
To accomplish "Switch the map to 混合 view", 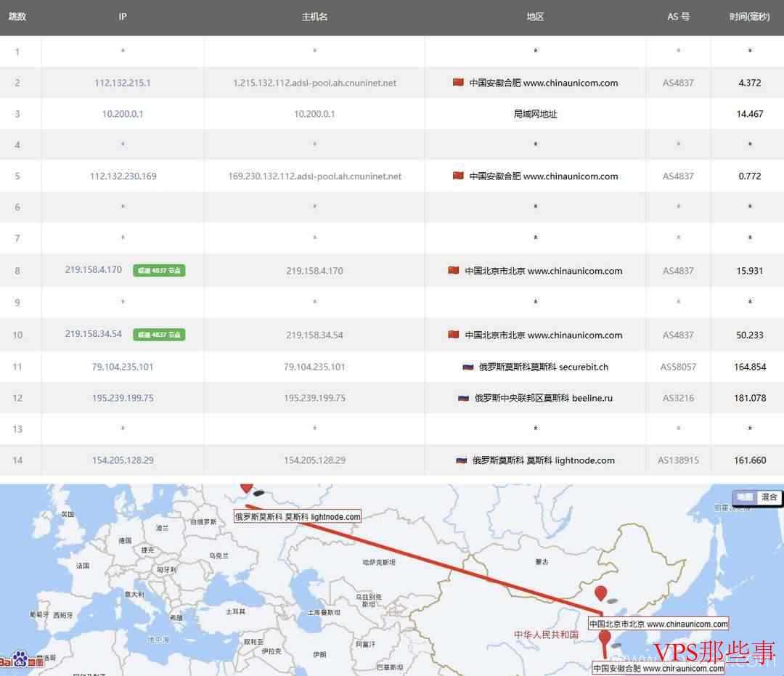I will click(769, 497).
